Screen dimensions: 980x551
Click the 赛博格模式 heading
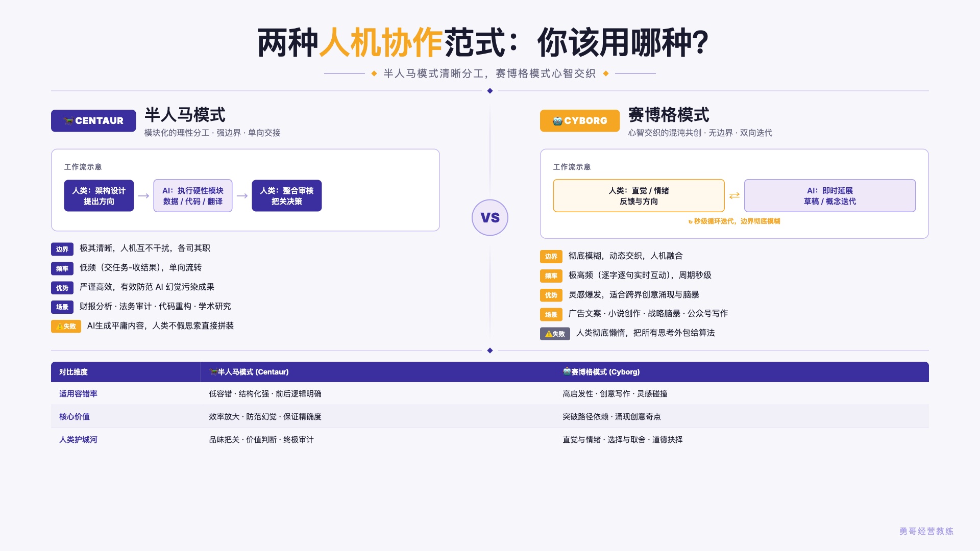coord(669,115)
